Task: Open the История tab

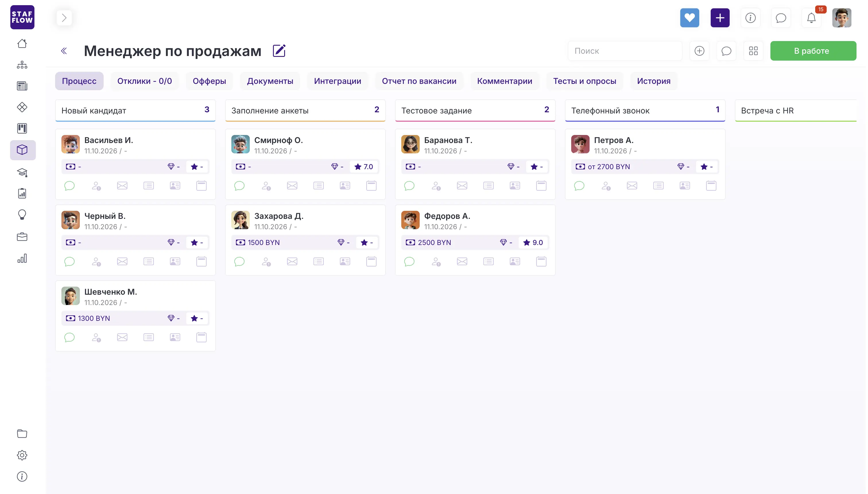Action: point(653,81)
